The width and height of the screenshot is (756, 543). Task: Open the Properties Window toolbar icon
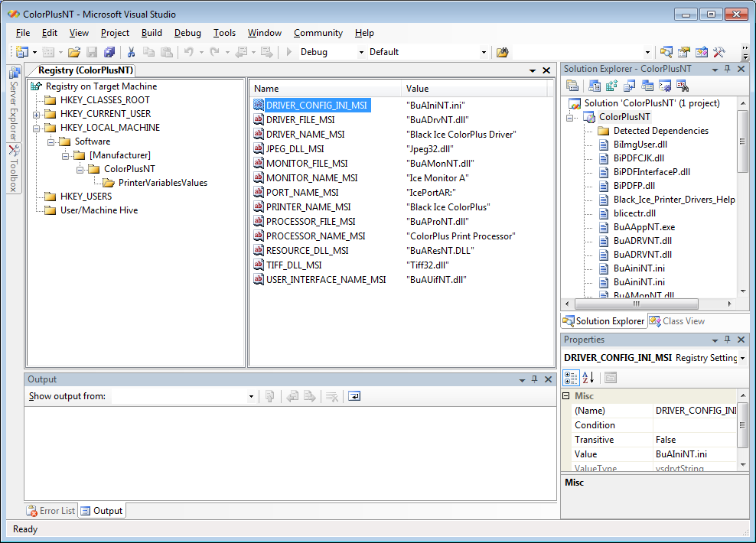pos(684,52)
